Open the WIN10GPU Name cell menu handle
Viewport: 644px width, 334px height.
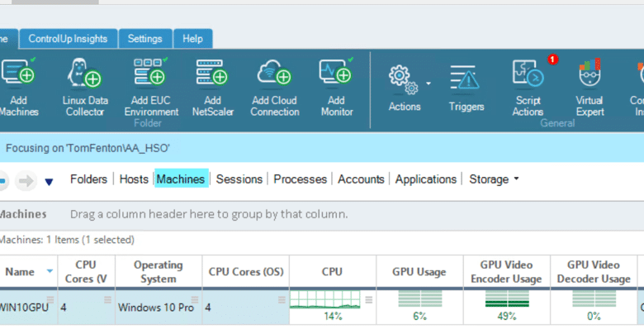click(x=50, y=299)
